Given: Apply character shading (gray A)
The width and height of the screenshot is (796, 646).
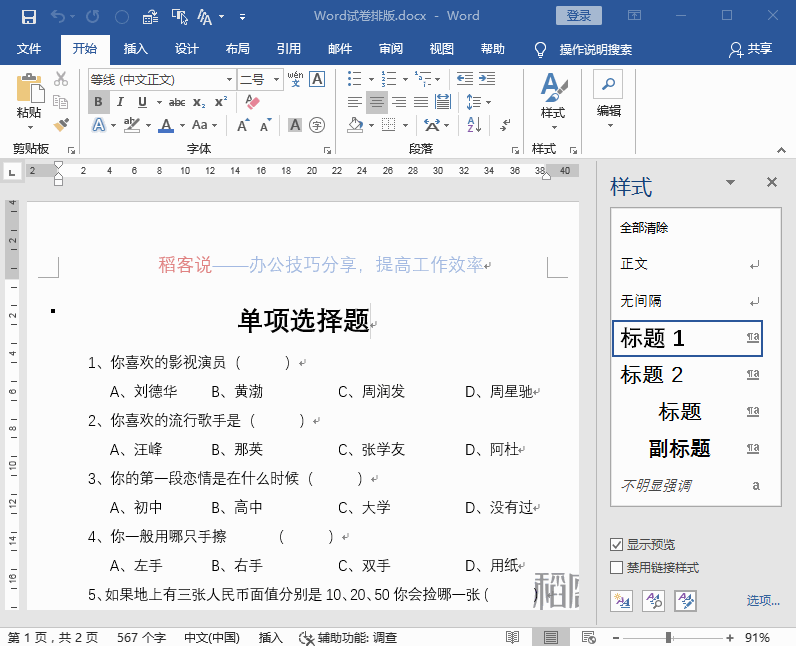Looking at the screenshot, I should tap(295, 125).
